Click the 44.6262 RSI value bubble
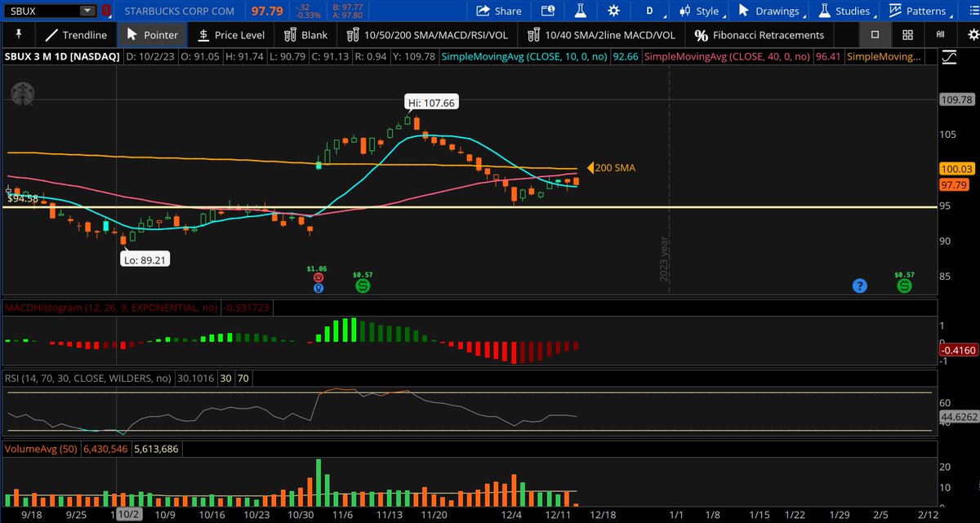 [958, 417]
